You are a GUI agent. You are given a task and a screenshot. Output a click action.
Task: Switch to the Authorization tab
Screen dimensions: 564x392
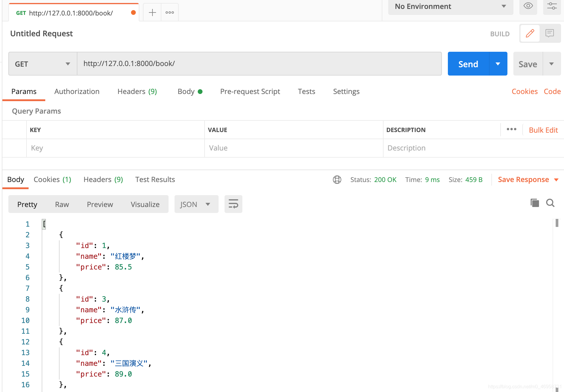[77, 92]
